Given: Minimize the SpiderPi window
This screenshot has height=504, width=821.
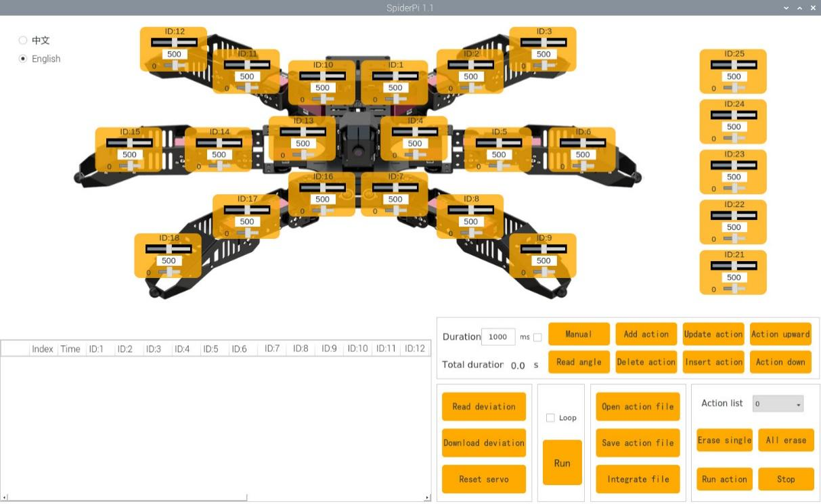Looking at the screenshot, I should tap(786, 7).
